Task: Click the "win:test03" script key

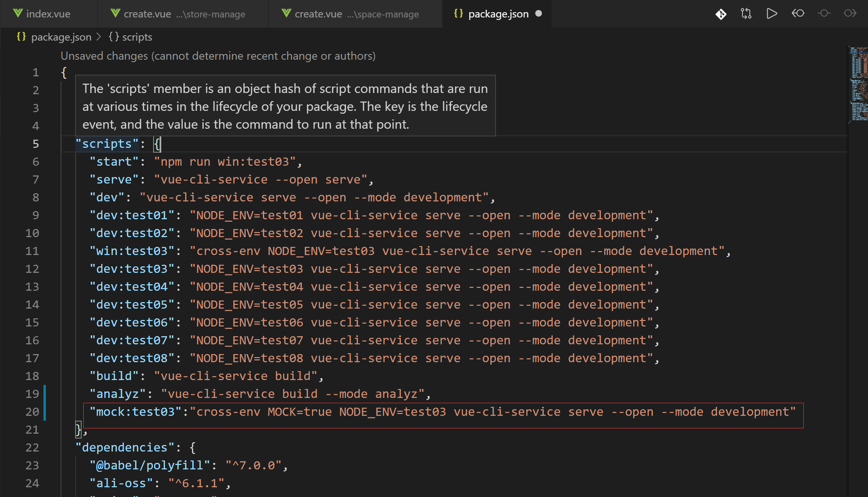Action: (x=132, y=251)
